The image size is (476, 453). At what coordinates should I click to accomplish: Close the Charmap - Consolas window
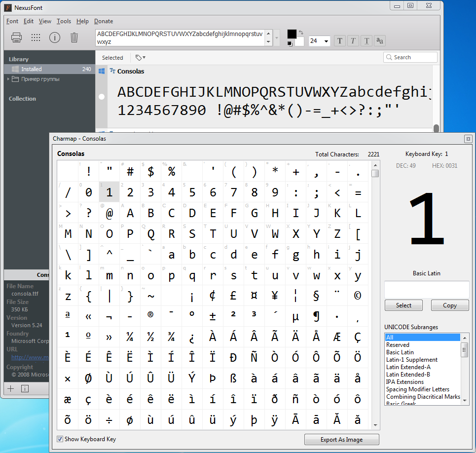click(x=468, y=139)
